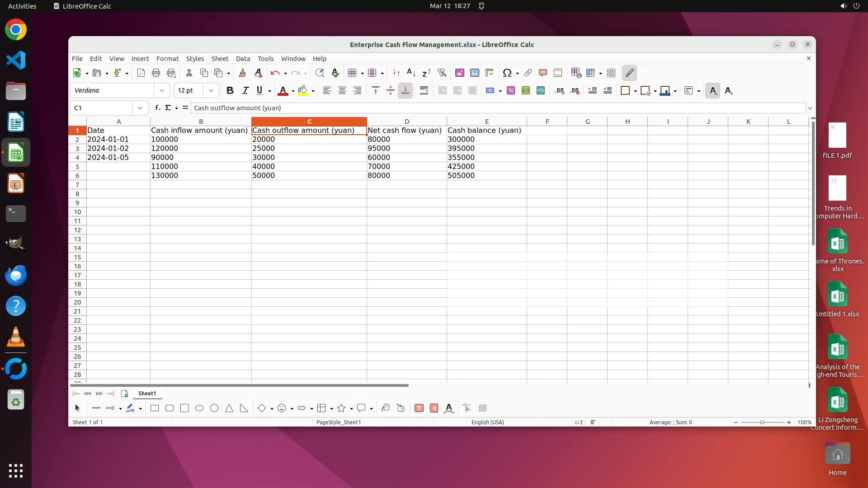Apply the yellow background color swatch
Image resolution: width=868 pixels, height=488 pixels.
coord(302,91)
